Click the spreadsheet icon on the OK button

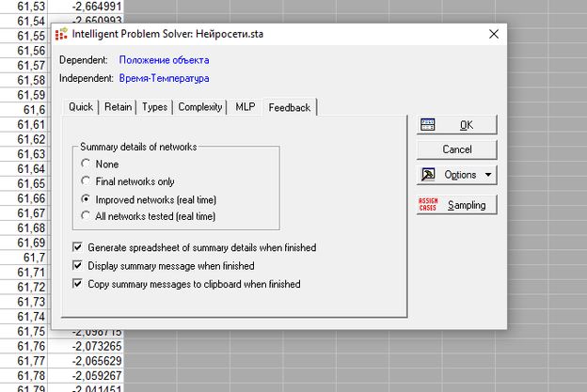(x=427, y=125)
